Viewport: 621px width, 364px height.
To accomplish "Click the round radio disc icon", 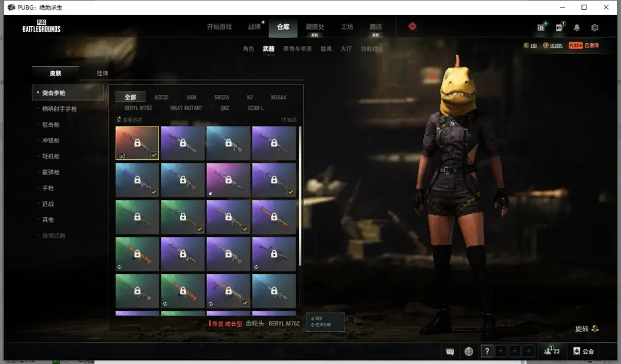I will point(469,351).
